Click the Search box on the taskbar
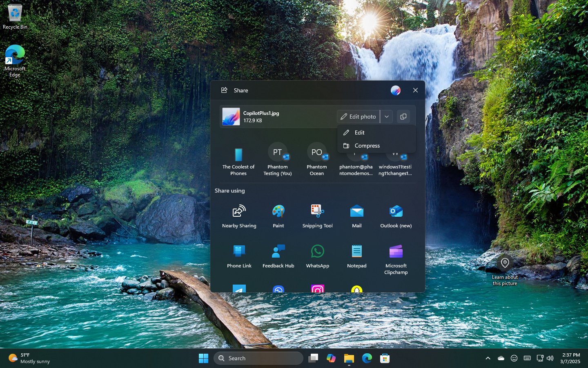588x368 pixels. tap(258, 358)
